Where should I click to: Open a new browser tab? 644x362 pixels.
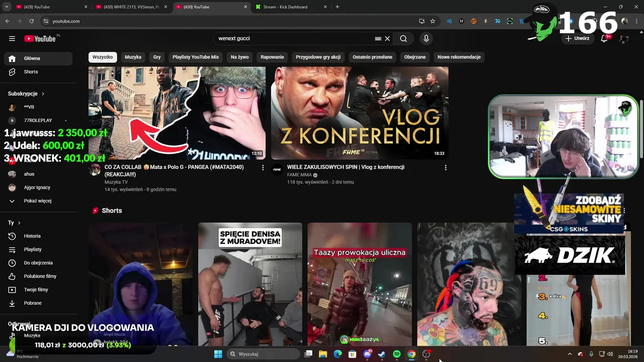[x=337, y=7]
